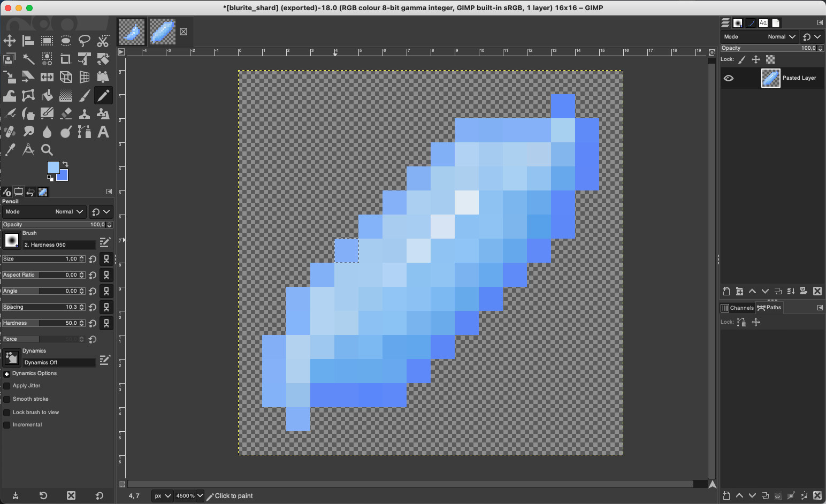The image size is (826, 504).
Task: Hide the Pasted Layer with eye icon
Action: point(729,78)
